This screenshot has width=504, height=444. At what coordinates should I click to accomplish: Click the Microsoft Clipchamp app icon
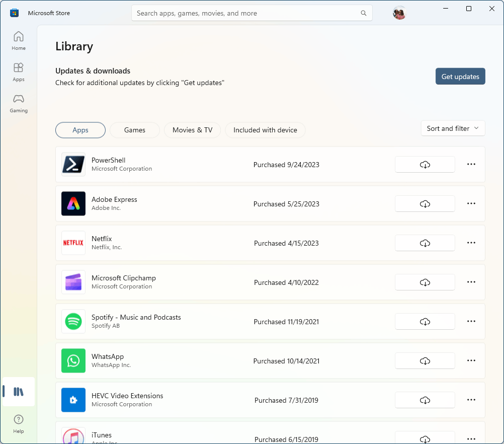[73, 282]
